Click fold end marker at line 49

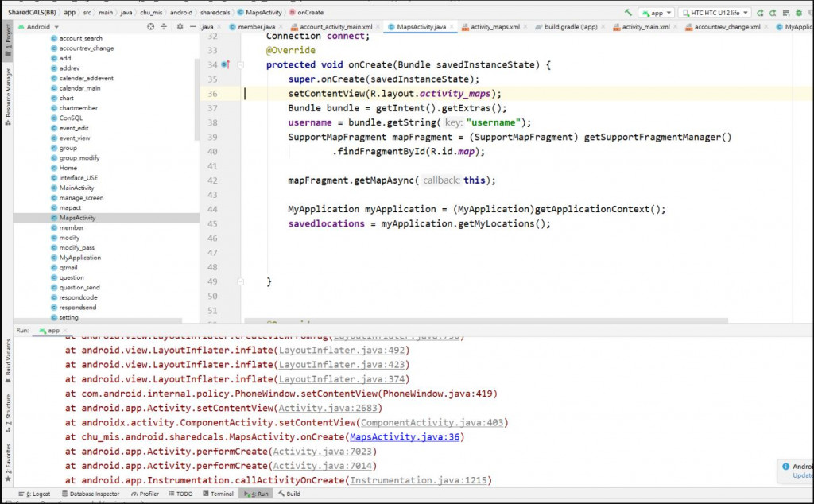click(240, 281)
